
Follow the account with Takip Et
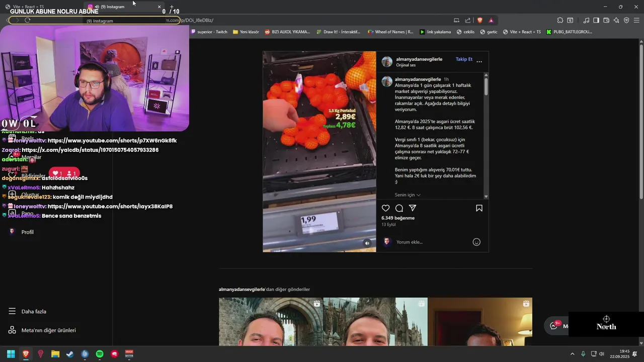click(464, 59)
